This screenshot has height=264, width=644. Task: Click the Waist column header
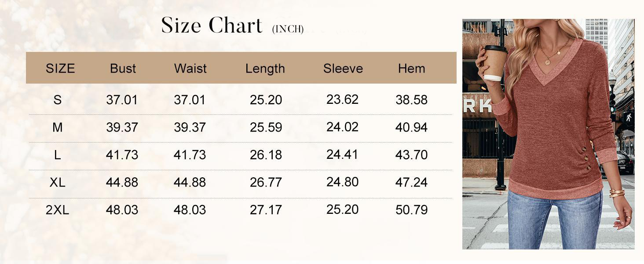pos(190,68)
